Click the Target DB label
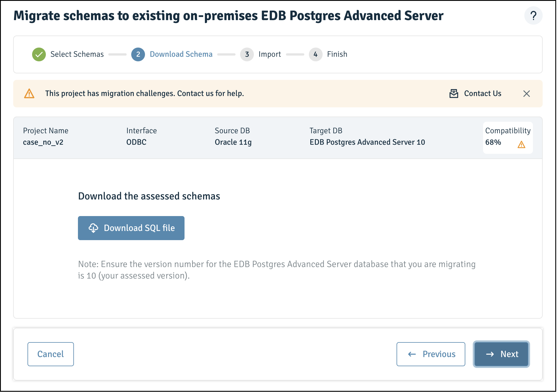This screenshot has width=557, height=392. point(326,131)
